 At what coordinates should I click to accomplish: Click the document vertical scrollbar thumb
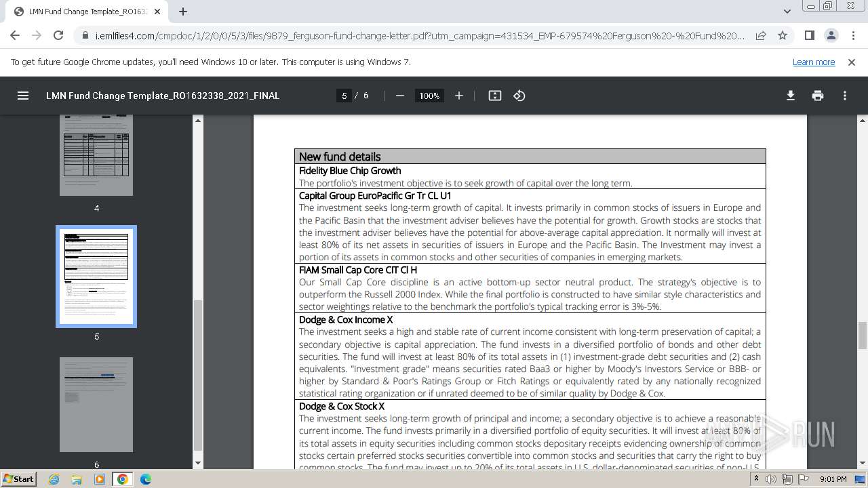pyautogui.click(x=862, y=335)
